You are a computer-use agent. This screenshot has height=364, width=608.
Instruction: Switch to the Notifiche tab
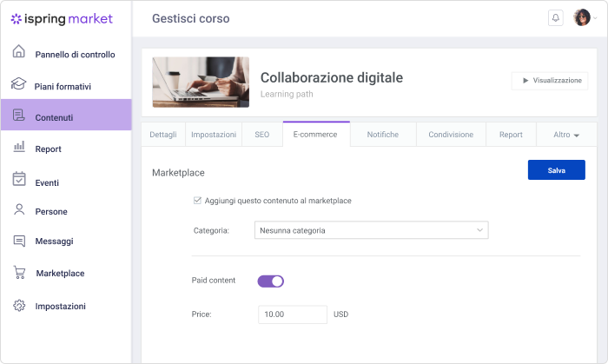383,135
